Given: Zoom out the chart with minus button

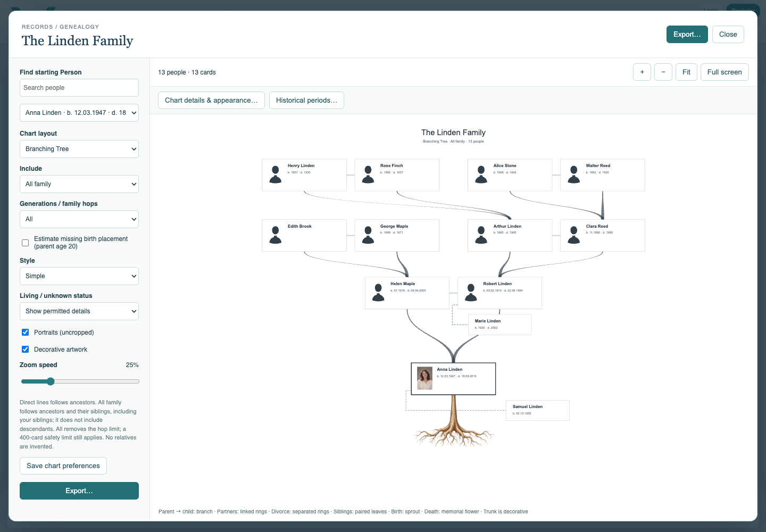Looking at the screenshot, I should pyautogui.click(x=663, y=72).
